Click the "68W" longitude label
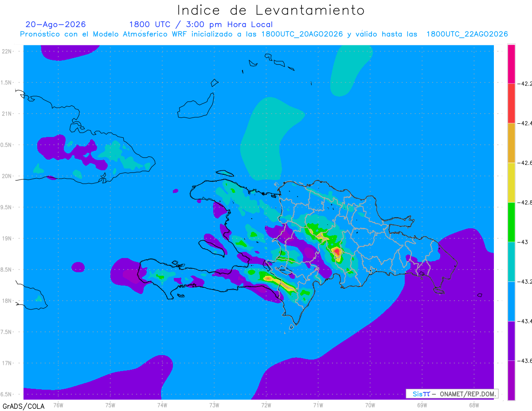The height and width of the screenshot is (411, 532). (x=474, y=405)
